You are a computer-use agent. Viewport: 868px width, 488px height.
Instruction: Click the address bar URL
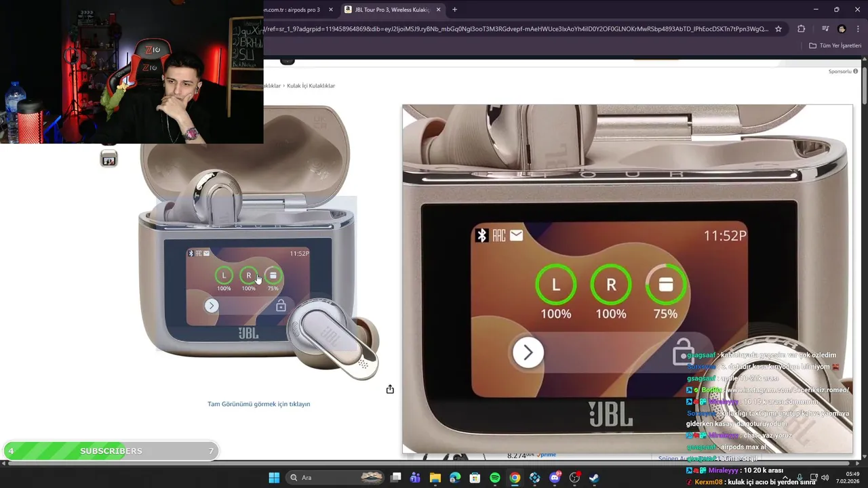click(515, 29)
